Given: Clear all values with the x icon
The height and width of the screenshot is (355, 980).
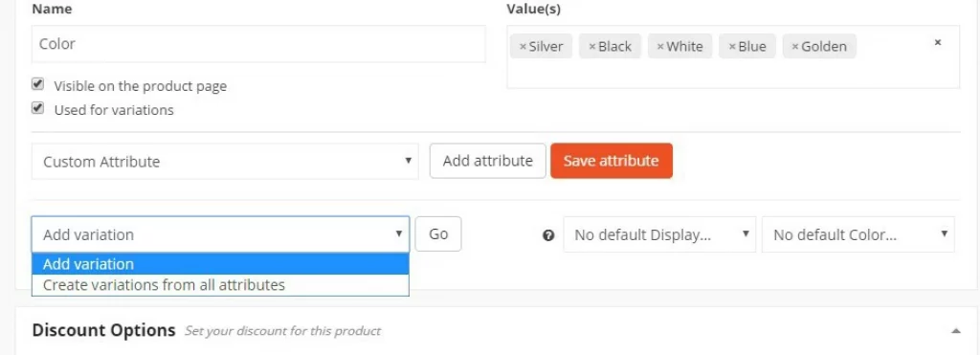Looking at the screenshot, I should coord(938,42).
